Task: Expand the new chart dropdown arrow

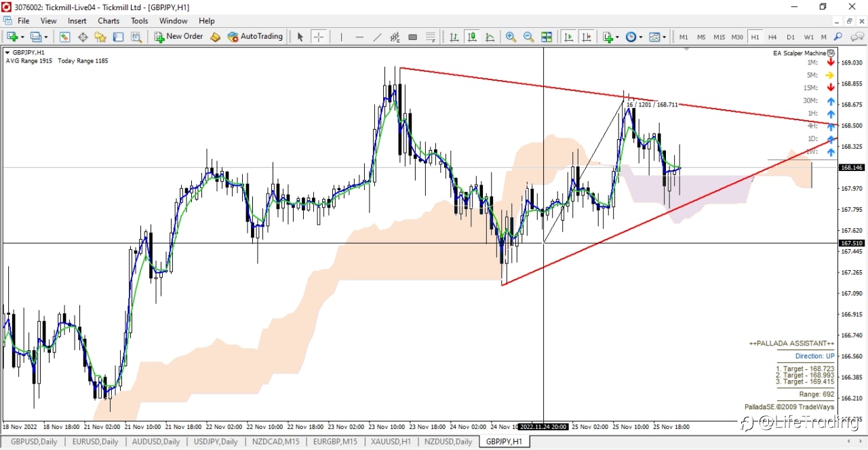Action: 23,37
